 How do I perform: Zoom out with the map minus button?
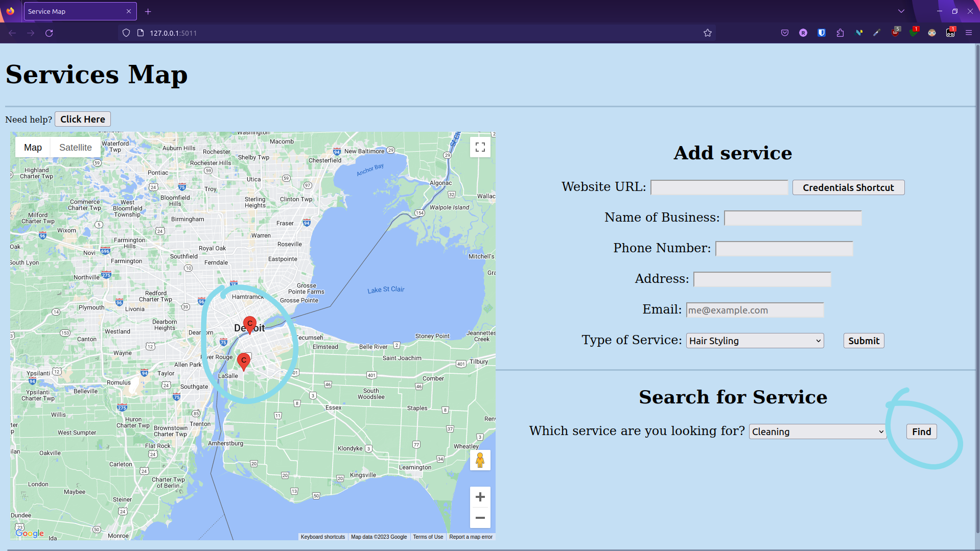click(480, 518)
